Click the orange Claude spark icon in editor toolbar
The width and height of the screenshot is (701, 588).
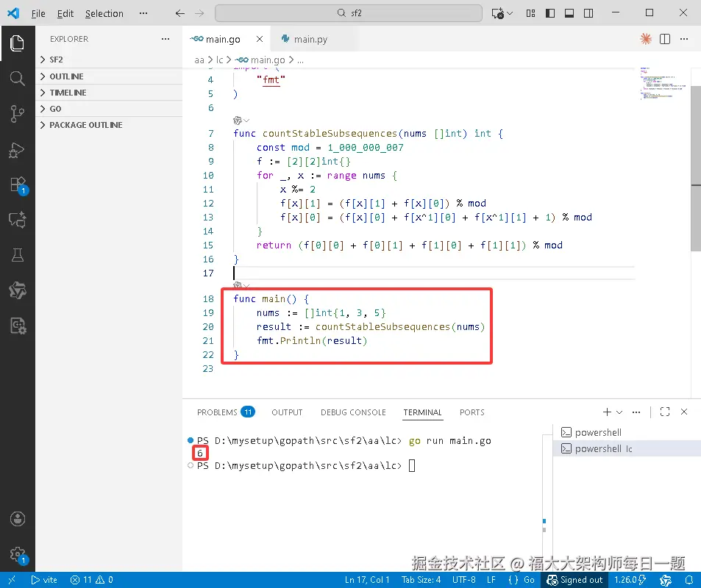[x=646, y=39]
